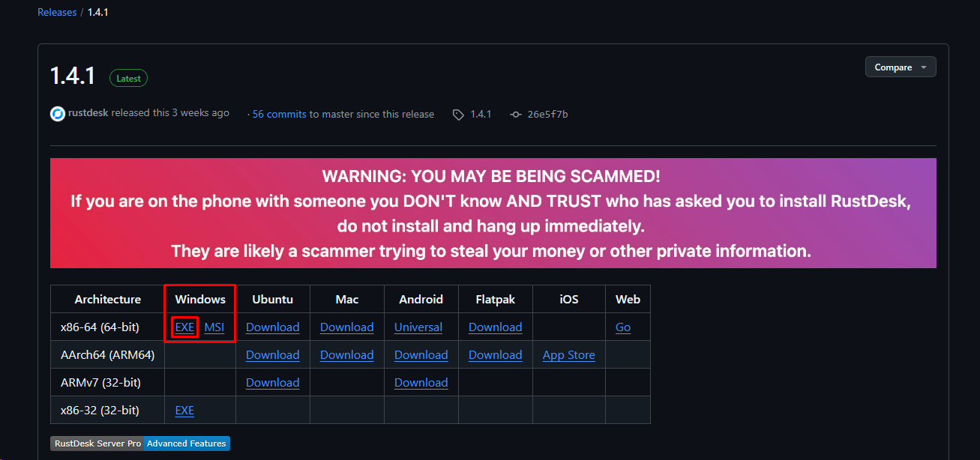Download Flatpak x86-64 package
Screen dimensions: 980x460
pos(495,327)
